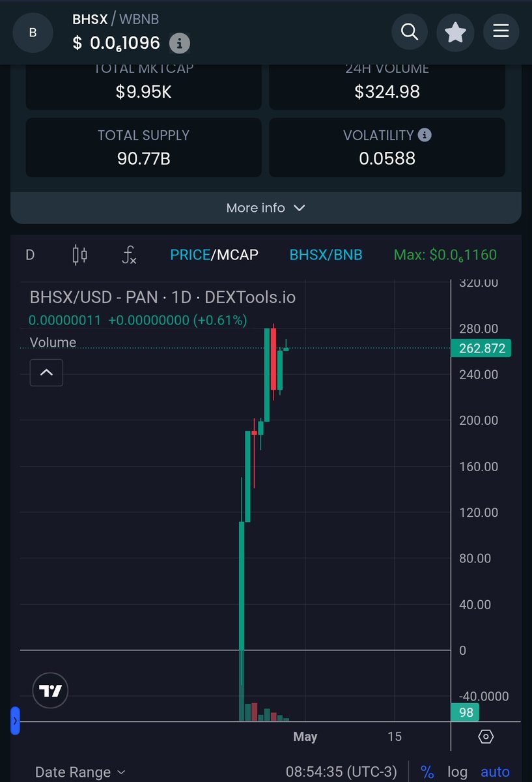
Task: Add BHSX to favorites with star icon
Action: point(455,31)
